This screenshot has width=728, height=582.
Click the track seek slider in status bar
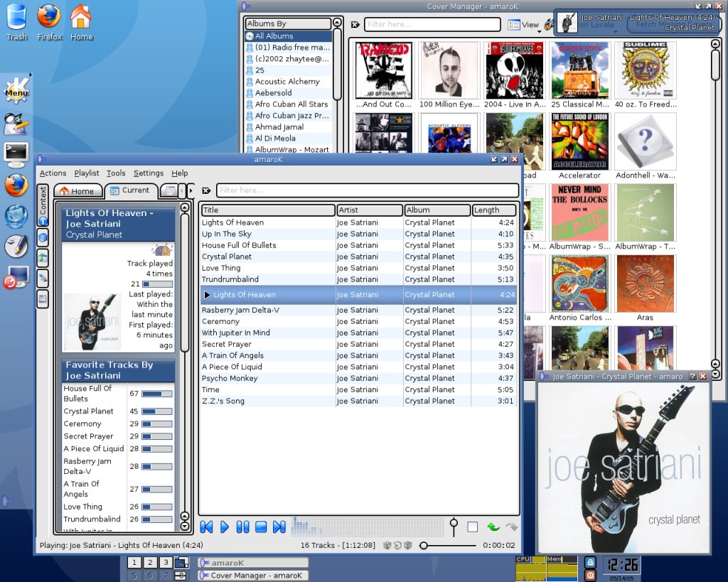click(448, 545)
